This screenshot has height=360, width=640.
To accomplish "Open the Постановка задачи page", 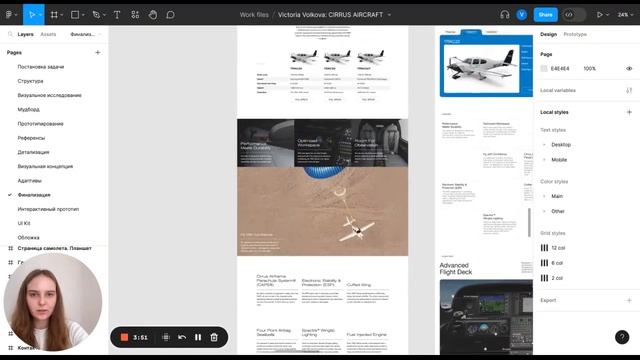I will 41,67.
